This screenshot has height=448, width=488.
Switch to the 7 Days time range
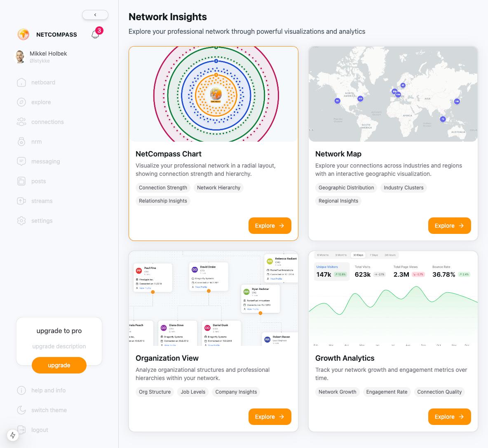pos(373,255)
